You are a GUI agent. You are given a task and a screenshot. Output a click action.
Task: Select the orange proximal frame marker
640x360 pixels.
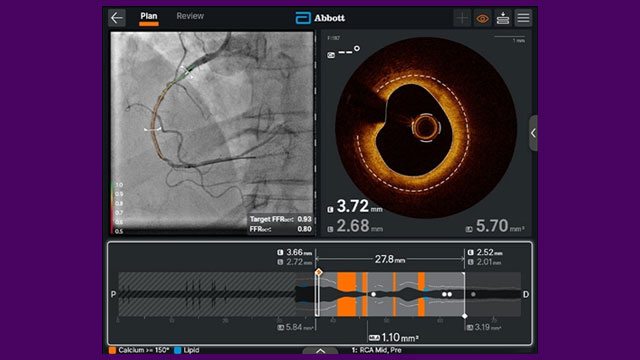click(319, 272)
